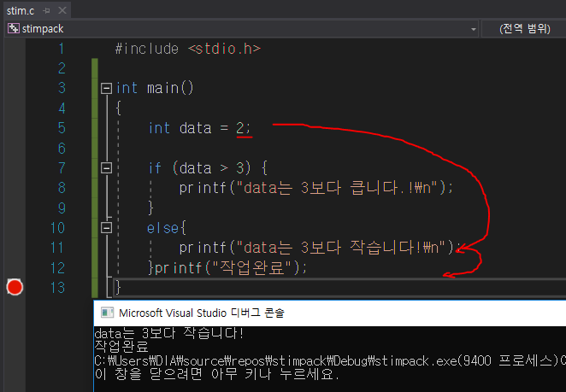Click the printf("작업완료") statement
This screenshot has height=392, width=566.
pos(231,268)
